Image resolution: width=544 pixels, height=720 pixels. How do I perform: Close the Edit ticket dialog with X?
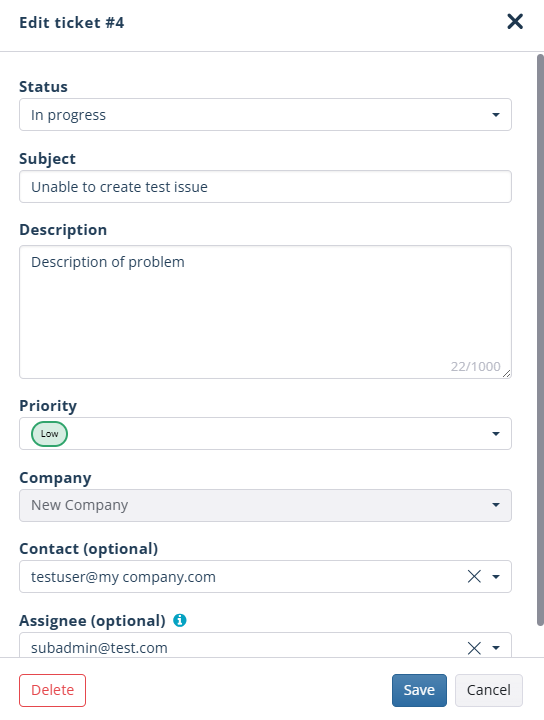point(515,22)
